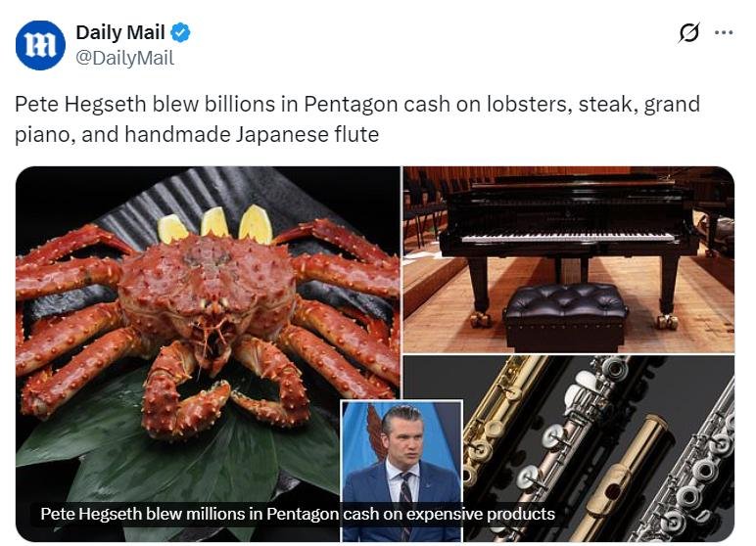Click 'handmade Japanese flute' in the tweet text
The image size is (756, 546).
(x=252, y=134)
